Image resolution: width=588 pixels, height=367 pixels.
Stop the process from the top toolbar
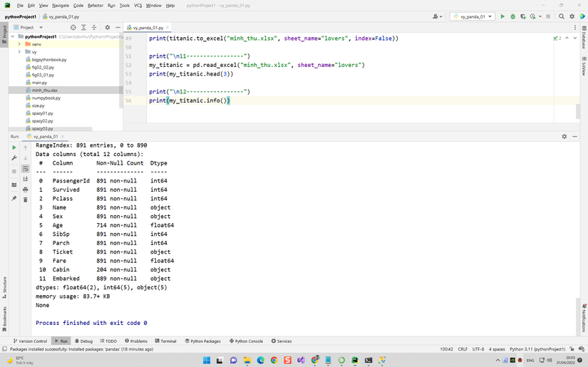(x=548, y=16)
